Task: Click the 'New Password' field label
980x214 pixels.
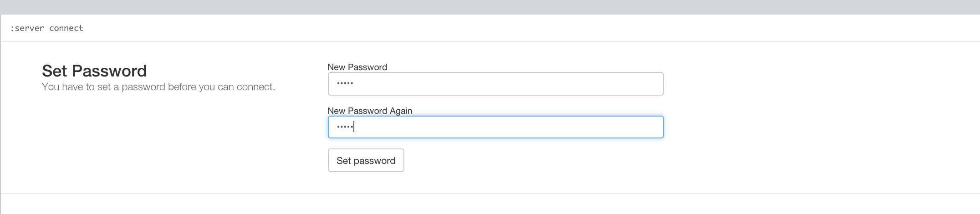Action: 357,67
